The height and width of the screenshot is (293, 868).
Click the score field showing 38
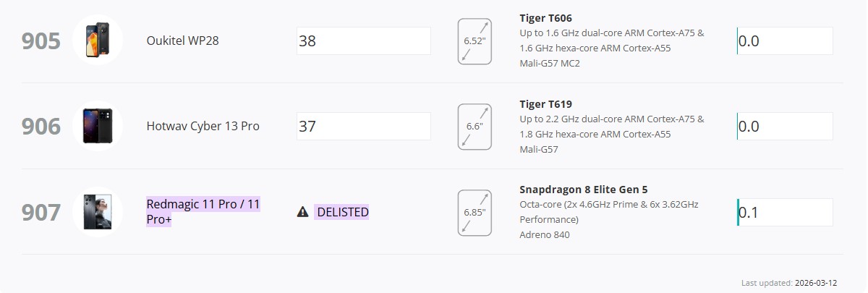363,41
